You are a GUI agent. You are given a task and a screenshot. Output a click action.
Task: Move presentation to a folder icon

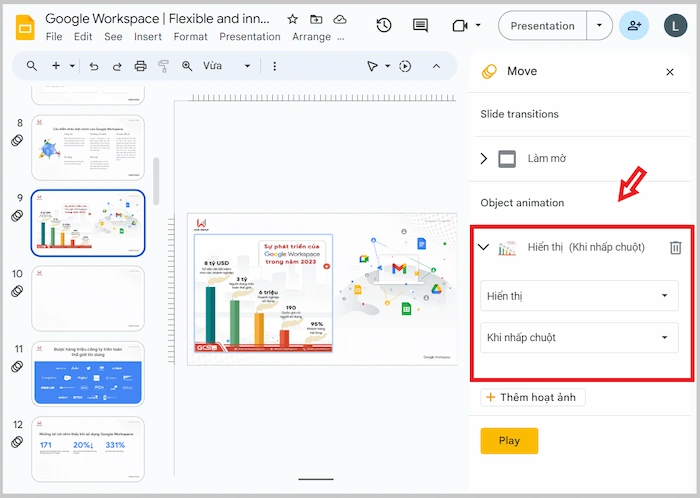[316, 19]
